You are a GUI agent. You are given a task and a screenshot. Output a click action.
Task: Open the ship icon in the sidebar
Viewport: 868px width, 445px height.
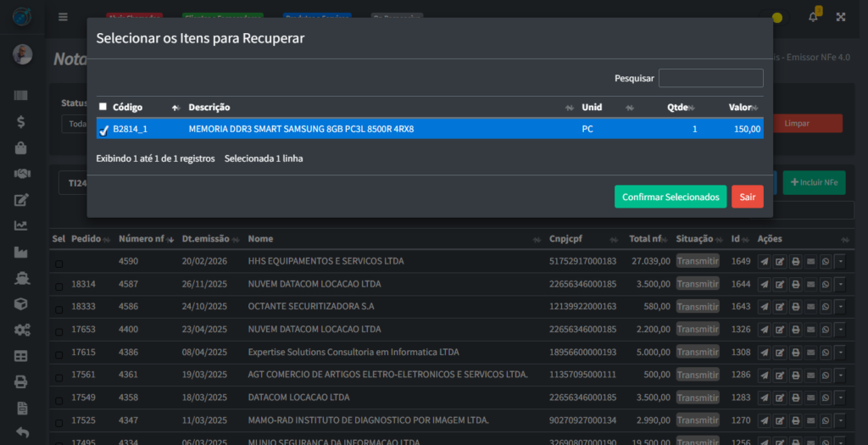point(21,278)
